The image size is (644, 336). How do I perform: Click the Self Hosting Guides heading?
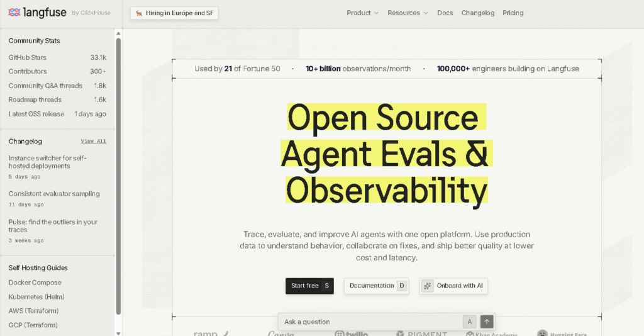point(38,268)
